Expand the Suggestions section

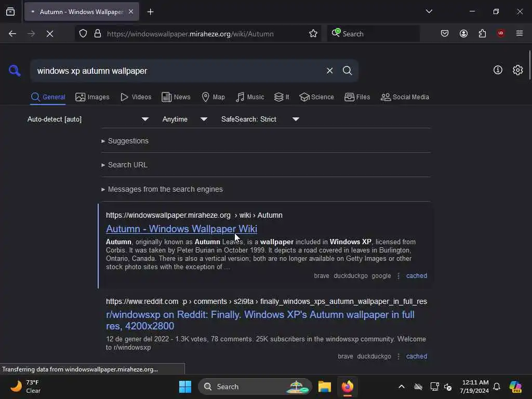pyautogui.click(x=125, y=141)
